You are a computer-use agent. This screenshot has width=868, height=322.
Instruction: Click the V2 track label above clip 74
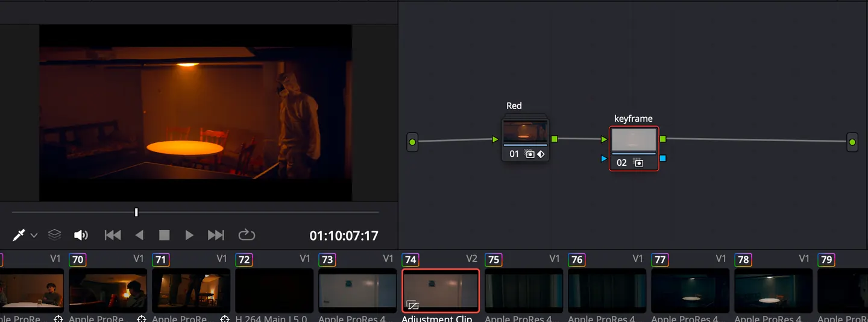pyautogui.click(x=472, y=259)
